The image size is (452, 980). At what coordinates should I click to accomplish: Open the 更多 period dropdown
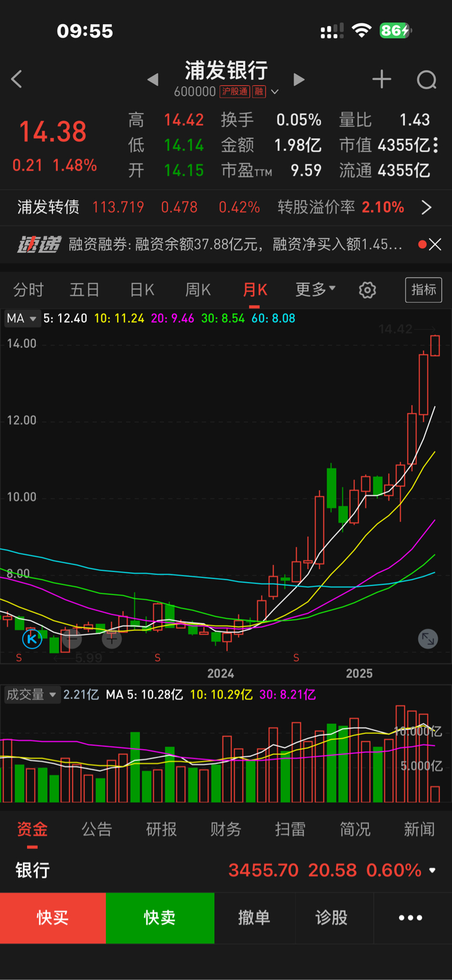[x=315, y=290]
